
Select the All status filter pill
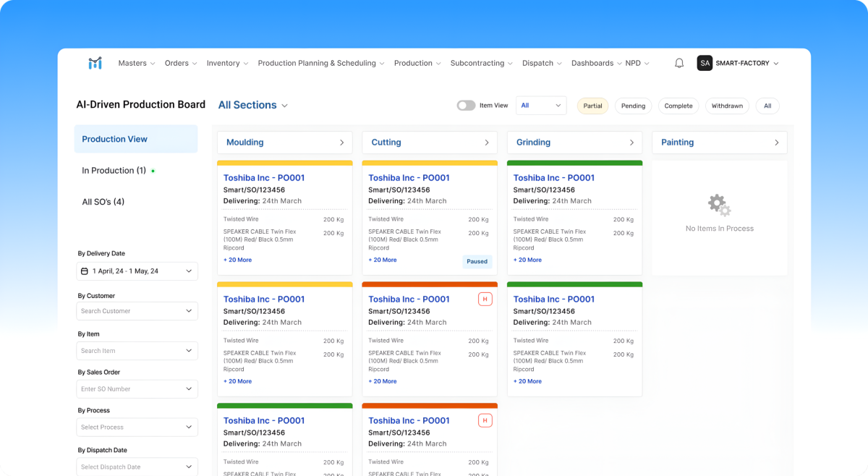click(x=767, y=106)
